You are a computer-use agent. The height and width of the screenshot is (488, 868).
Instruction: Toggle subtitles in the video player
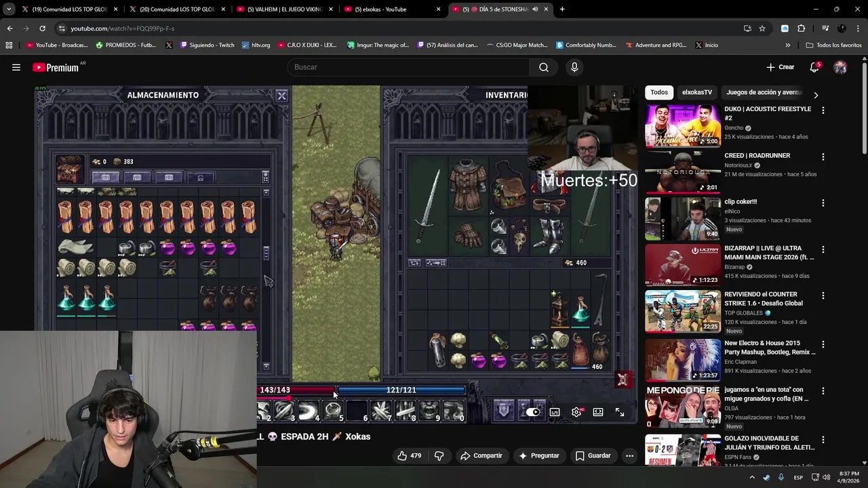pos(555,412)
